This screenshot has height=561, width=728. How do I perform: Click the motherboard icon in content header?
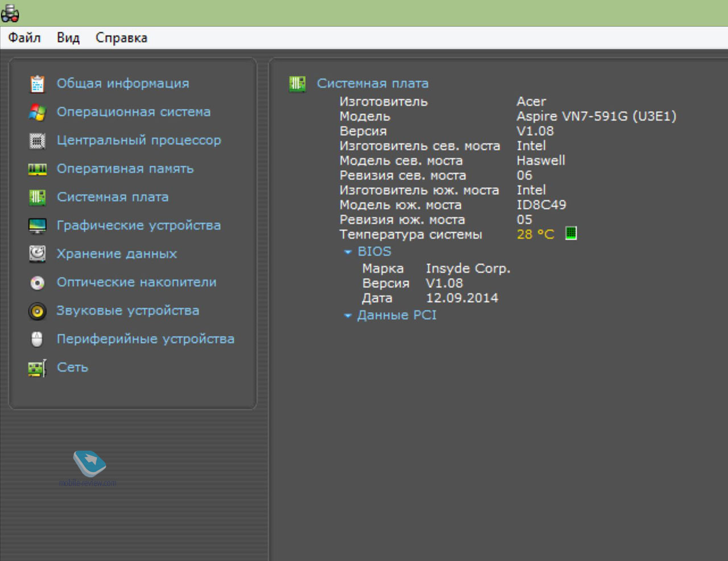(297, 84)
